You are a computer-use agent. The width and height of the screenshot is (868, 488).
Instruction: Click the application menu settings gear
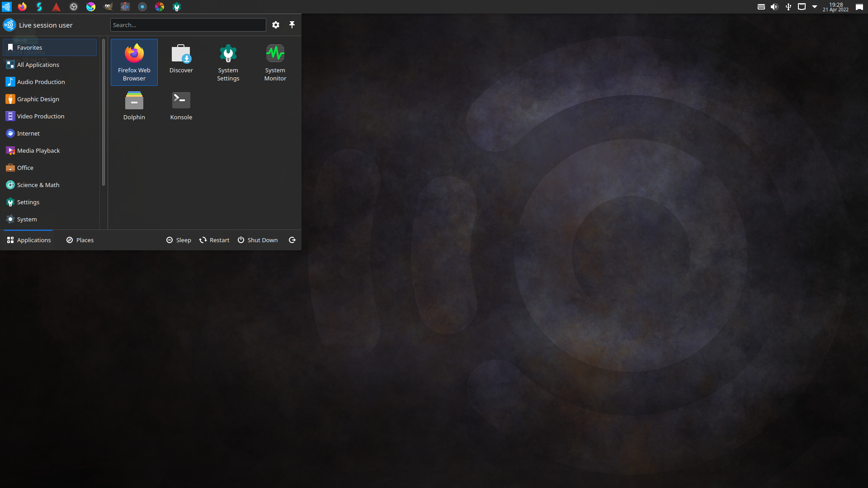pos(276,24)
